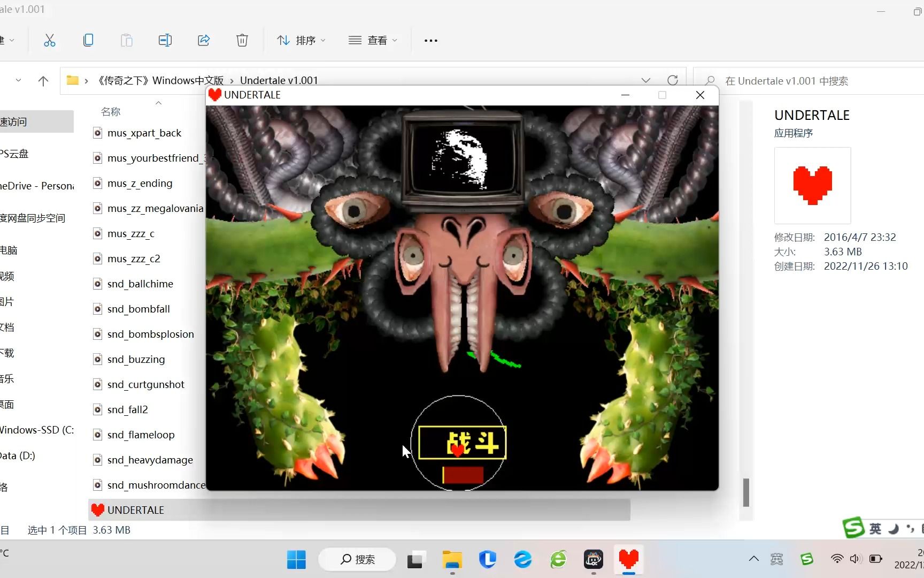Open File Explorer from the taskbar
The image size is (924, 578).
[x=452, y=560]
